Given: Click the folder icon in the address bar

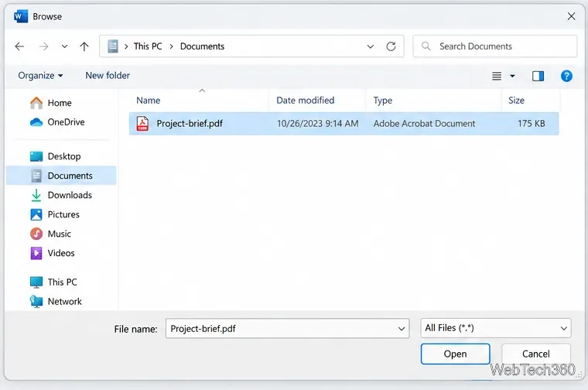Looking at the screenshot, I should coord(113,46).
